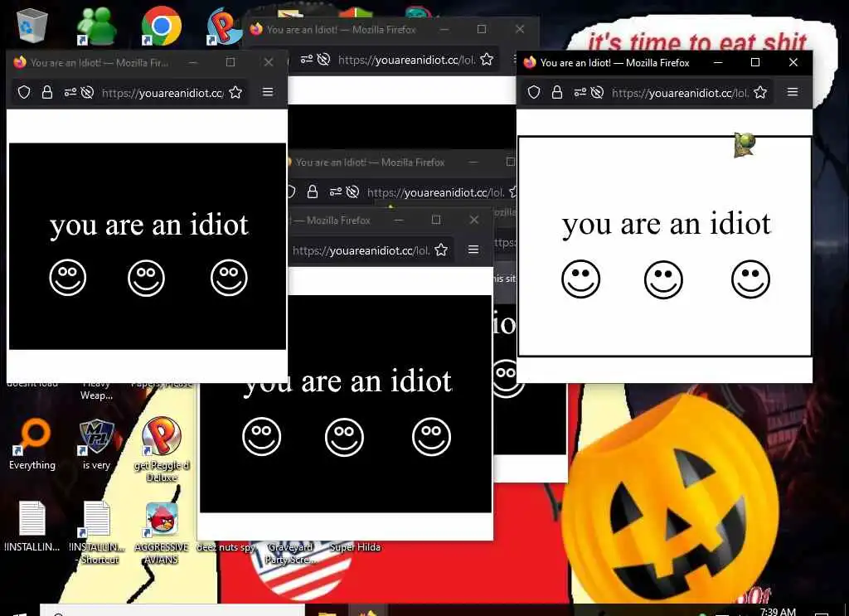
Task: Bookmark page with star in front-center Firefox window
Action: coord(441,250)
